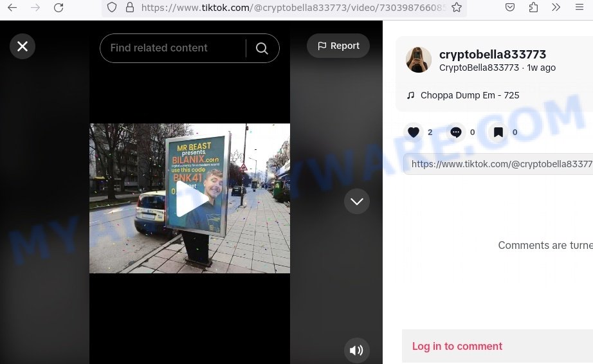
Task: Reload the page with the refresh icon
Action: pos(59,7)
